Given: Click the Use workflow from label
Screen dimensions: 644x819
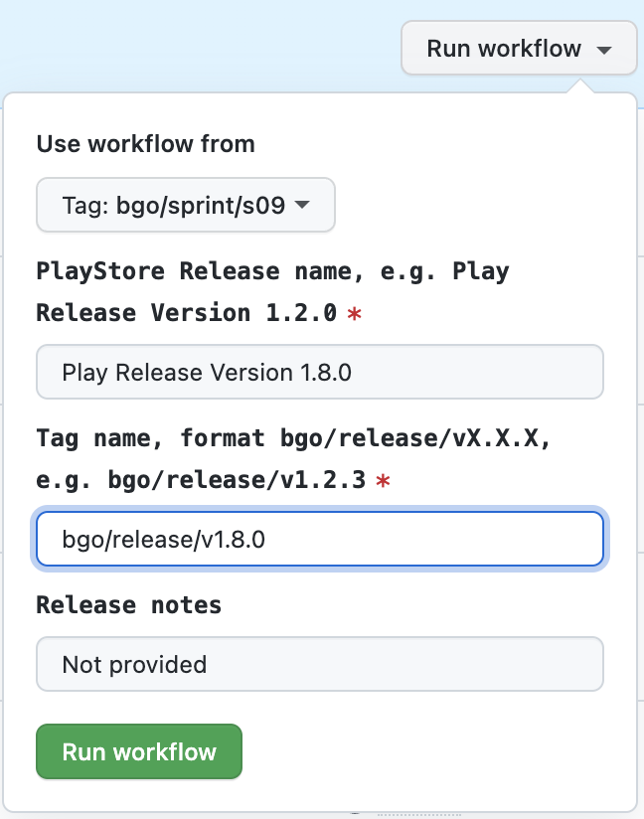Looking at the screenshot, I should click(145, 144).
